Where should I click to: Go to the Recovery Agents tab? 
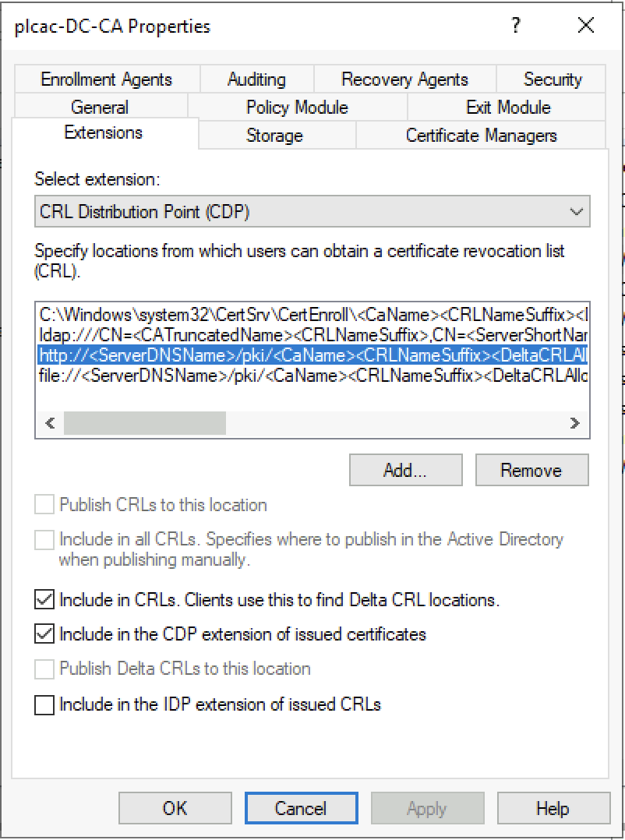(404, 79)
